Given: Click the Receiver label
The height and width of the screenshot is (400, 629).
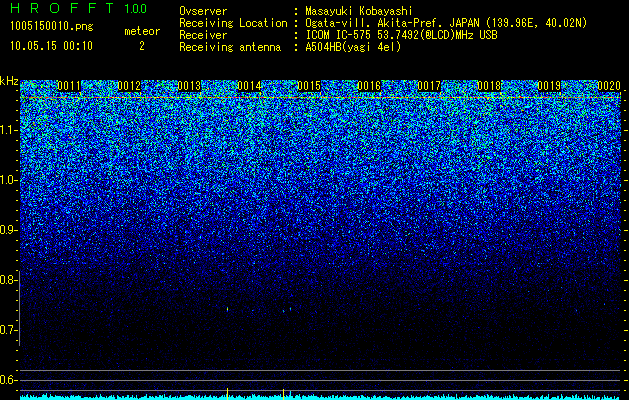Looking at the screenshot, I should [203, 35].
